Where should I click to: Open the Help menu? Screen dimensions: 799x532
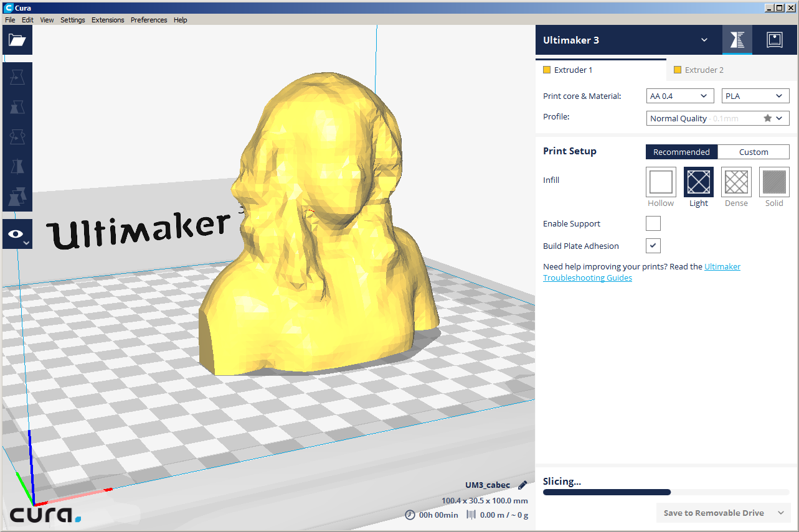click(x=180, y=20)
